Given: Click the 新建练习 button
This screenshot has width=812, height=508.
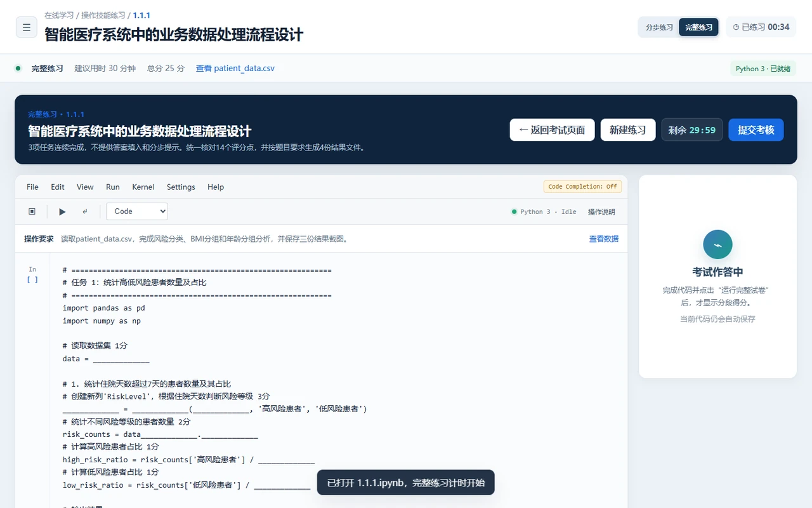Looking at the screenshot, I should tap(628, 130).
